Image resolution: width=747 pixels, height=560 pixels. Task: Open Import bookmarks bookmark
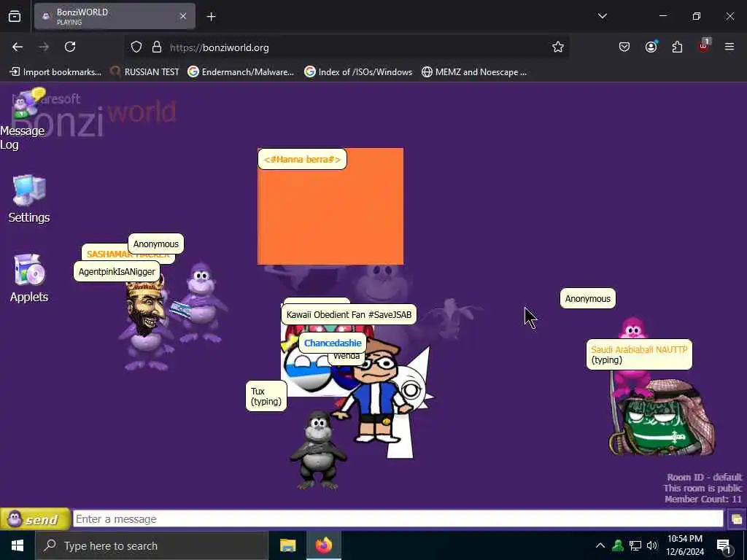(x=55, y=72)
